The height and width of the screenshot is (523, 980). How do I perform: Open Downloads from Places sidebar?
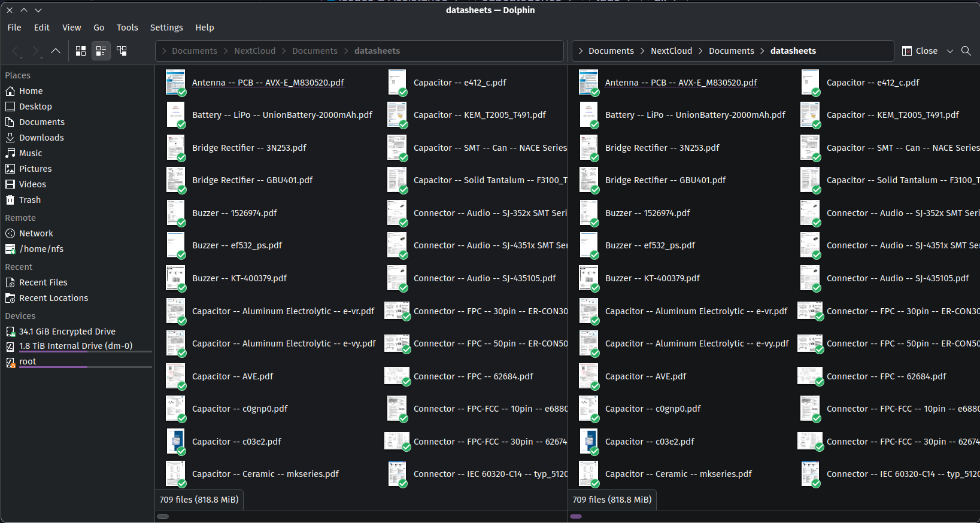pos(41,138)
